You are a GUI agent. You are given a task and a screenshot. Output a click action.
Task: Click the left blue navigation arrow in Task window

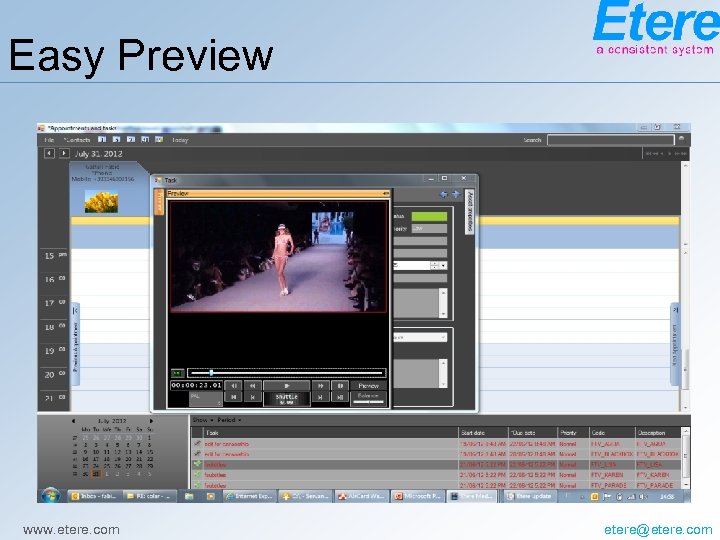(444, 194)
